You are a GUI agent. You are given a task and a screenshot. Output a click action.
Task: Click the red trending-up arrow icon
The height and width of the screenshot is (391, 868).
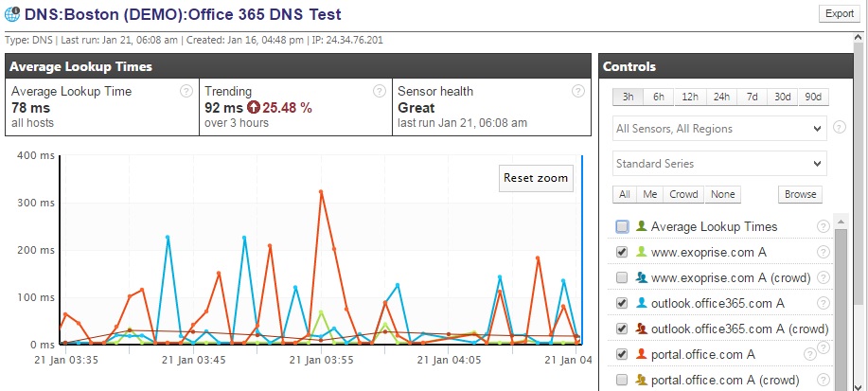tap(254, 107)
